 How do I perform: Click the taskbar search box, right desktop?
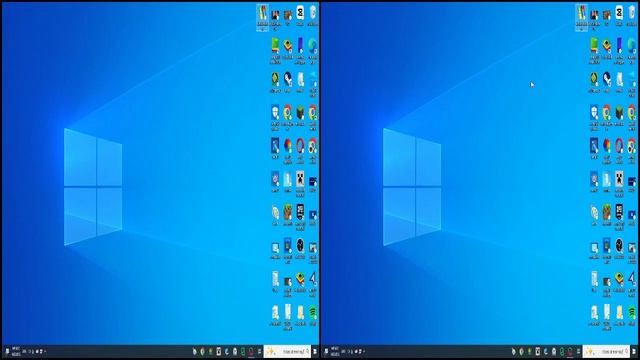pos(607,351)
